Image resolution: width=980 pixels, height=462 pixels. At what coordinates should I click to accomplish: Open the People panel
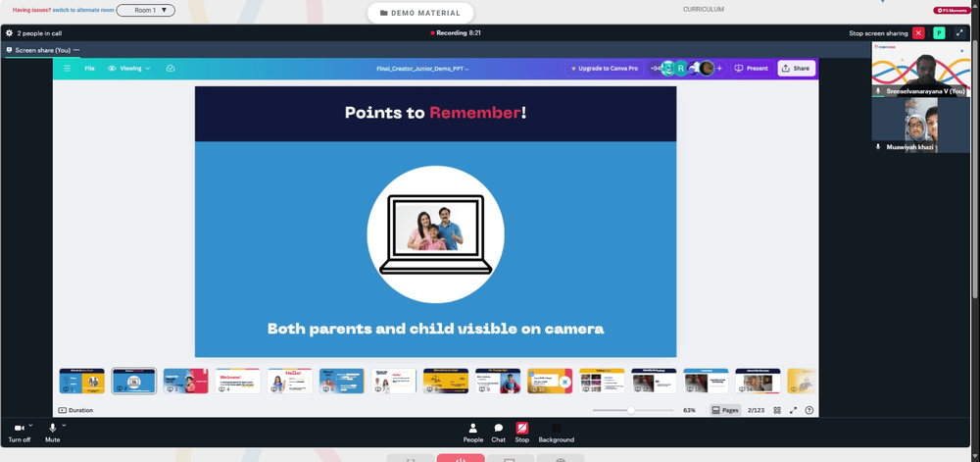473,432
